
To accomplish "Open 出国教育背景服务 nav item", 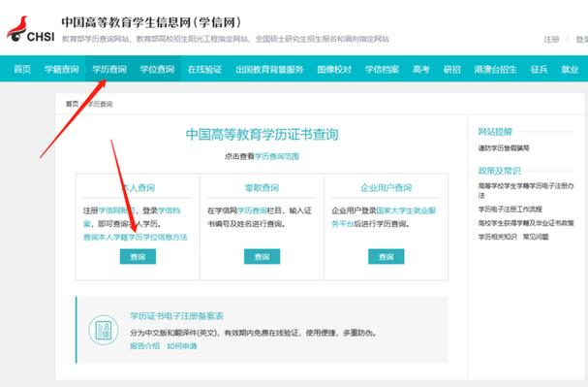I will 269,70.
